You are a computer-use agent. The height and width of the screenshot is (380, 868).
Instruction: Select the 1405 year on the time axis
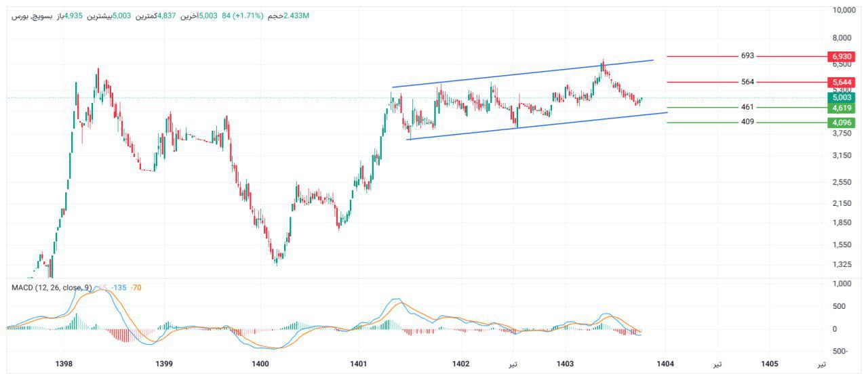[769, 364]
